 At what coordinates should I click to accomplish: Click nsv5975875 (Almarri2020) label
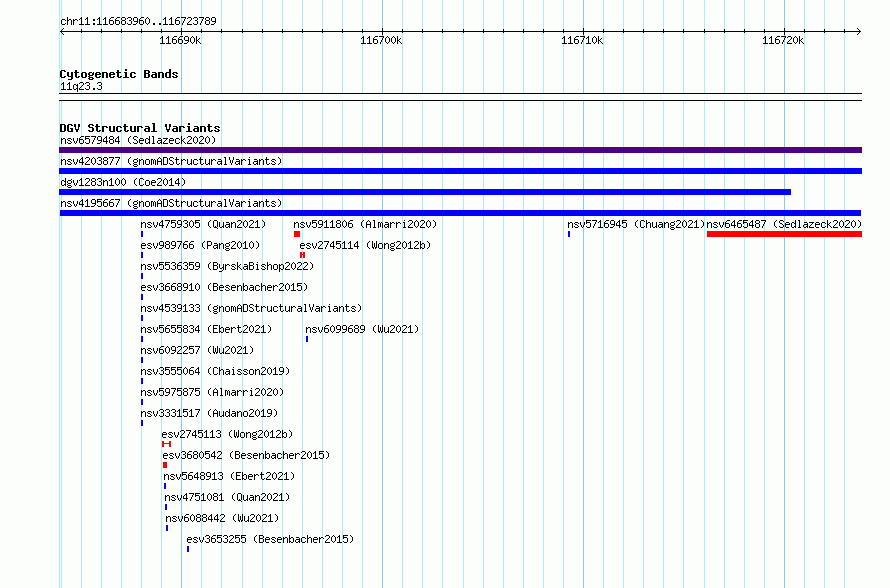212,392
